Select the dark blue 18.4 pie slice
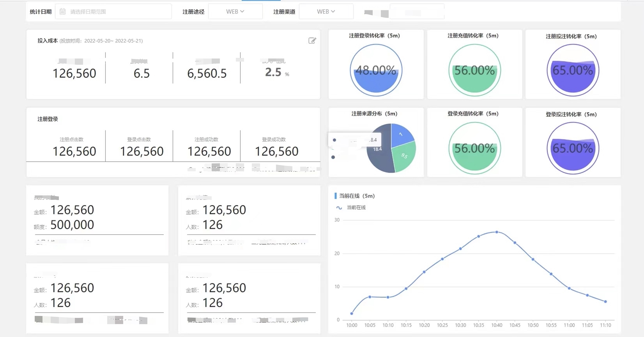 [380, 154]
